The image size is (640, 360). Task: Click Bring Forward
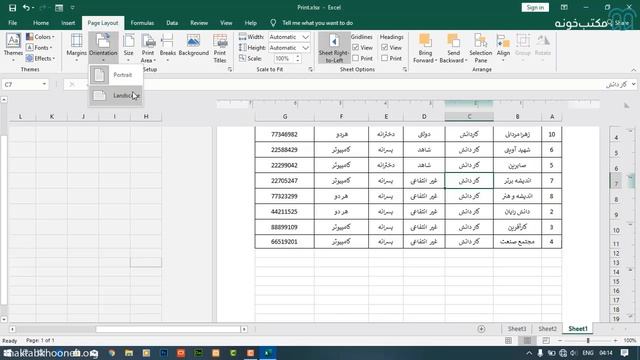(x=425, y=48)
